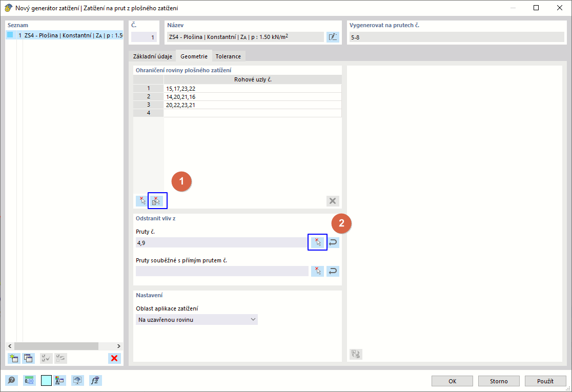Click Č. number field showing 1
The width and height of the screenshot is (572, 392).
pos(144,37)
